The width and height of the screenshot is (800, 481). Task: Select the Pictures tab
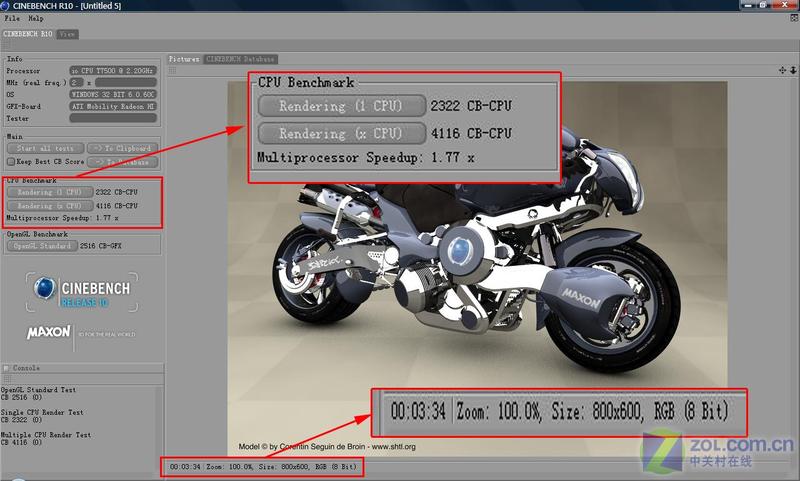click(x=184, y=59)
